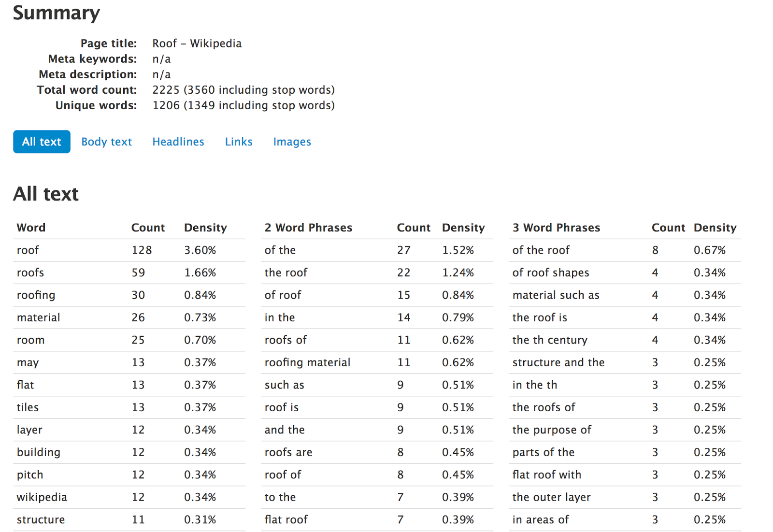Select the All text tab
The width and height of the screenshot is (773, 532).
(42, 142)
